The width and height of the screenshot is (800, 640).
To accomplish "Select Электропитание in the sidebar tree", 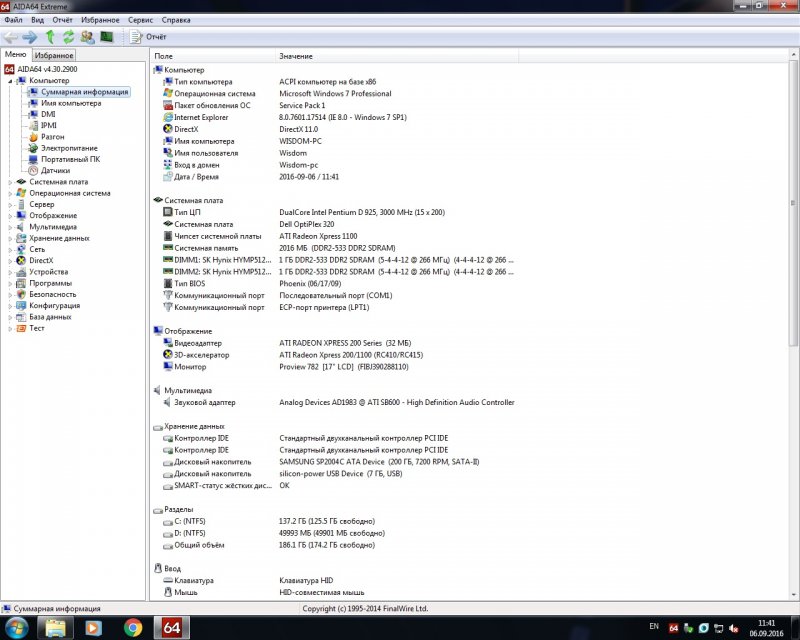I will pyautogui.click(x=62, y=148).
